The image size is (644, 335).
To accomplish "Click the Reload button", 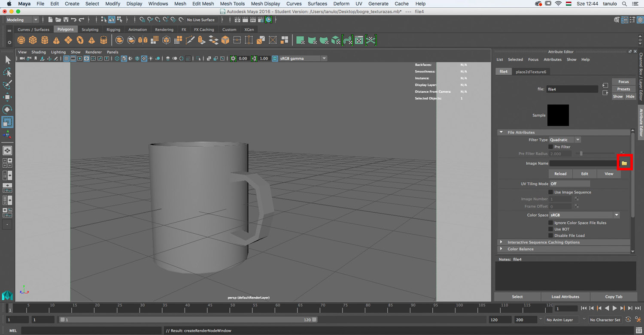I will point(560,174).
